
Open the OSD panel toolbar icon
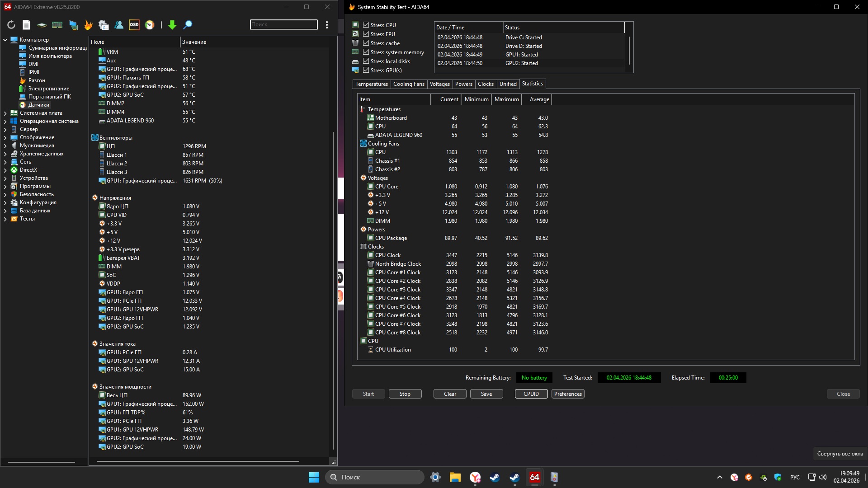click(134, 25)
